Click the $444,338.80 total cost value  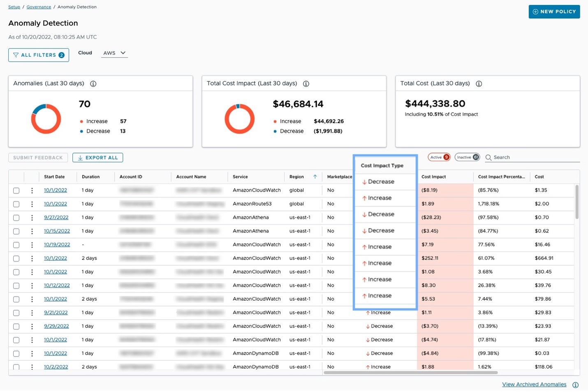[x=435, y=104]
